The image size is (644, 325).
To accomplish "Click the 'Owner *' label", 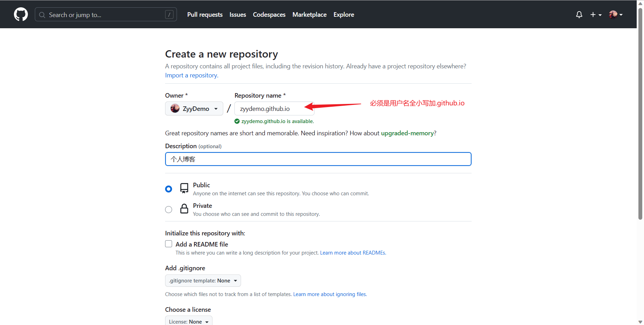I will coord(176,96).
